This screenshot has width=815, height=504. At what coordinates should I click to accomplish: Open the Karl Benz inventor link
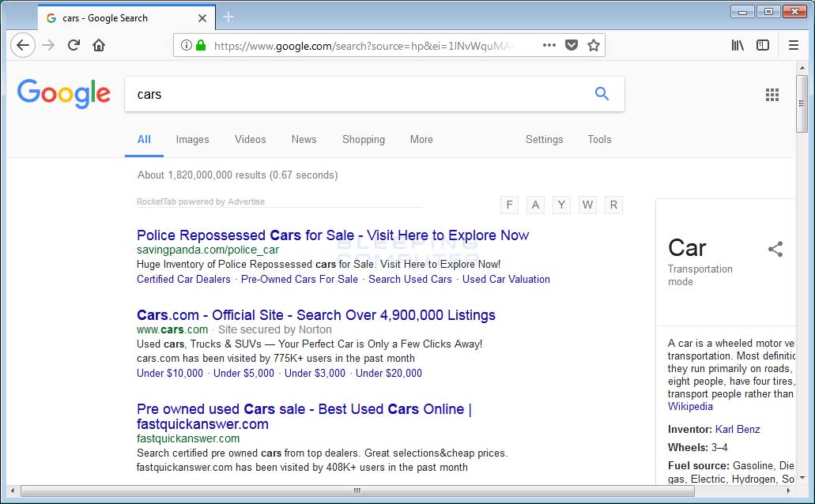(x=738, y=429)
